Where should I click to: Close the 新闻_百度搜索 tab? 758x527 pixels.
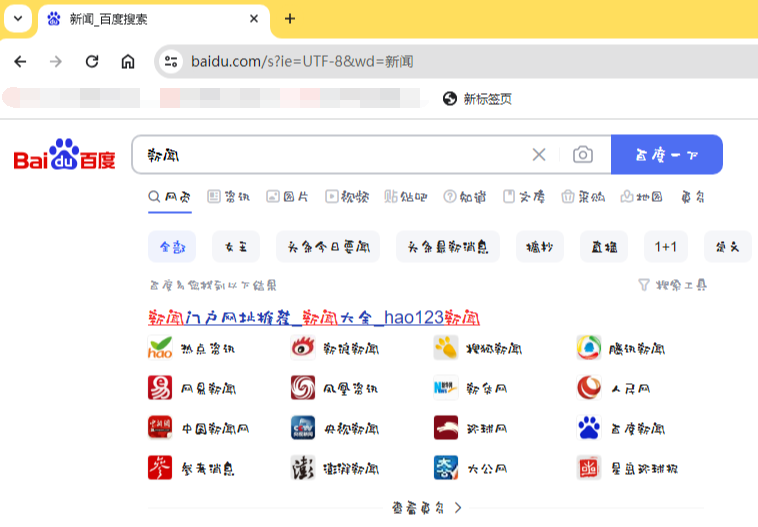click(254, 19)
